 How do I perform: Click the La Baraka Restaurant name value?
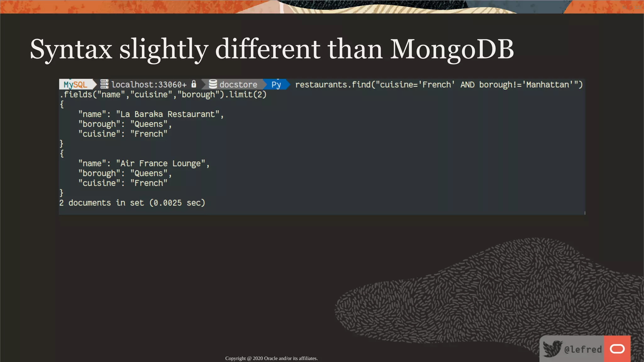pyautogui.click(x=168, y=114)
